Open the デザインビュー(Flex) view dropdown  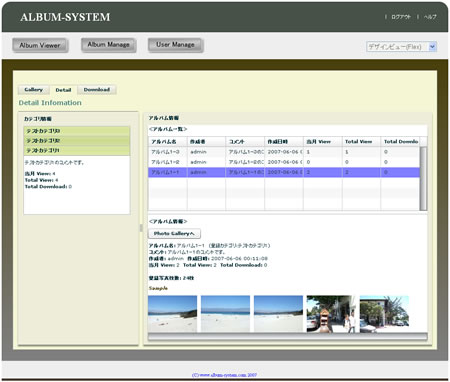point(401,47)
